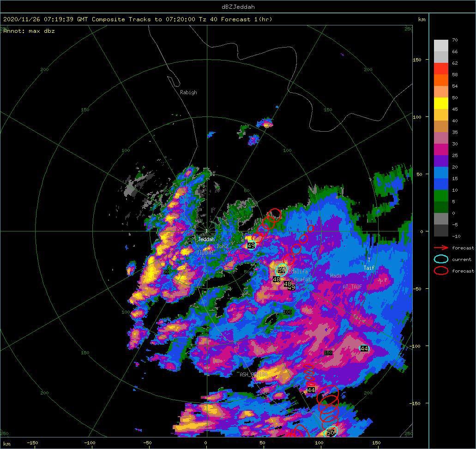
Task: Click the cyan current ellipse legend icon
Action: click(441, 259)
